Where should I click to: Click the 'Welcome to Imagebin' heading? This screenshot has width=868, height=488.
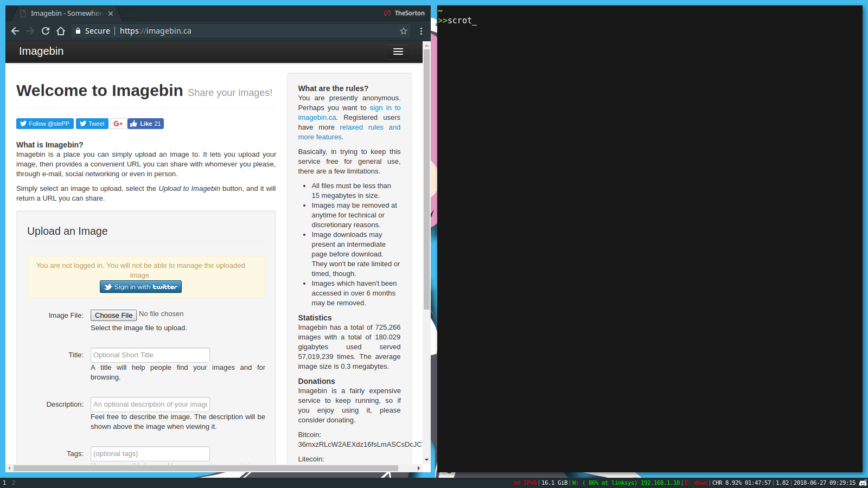coord(100,91)
